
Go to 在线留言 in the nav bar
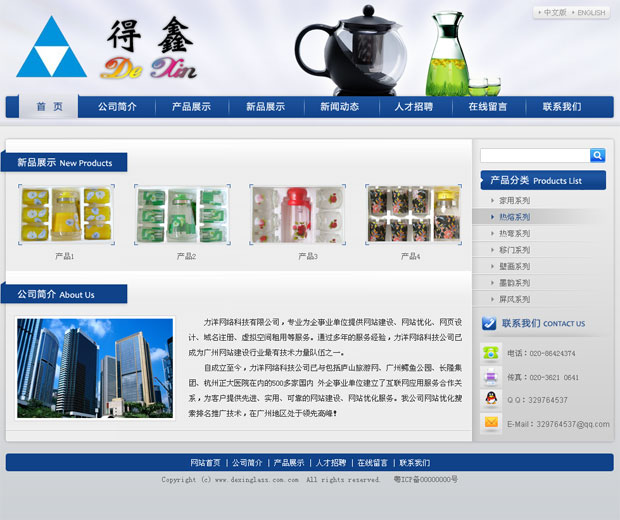pos(487,107)
